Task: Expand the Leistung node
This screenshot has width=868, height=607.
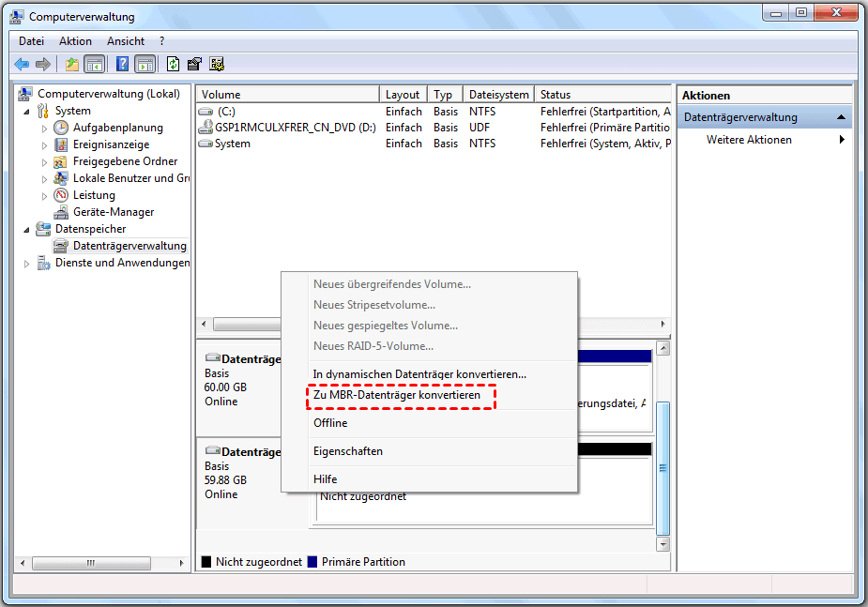Action: coord(44,196)
